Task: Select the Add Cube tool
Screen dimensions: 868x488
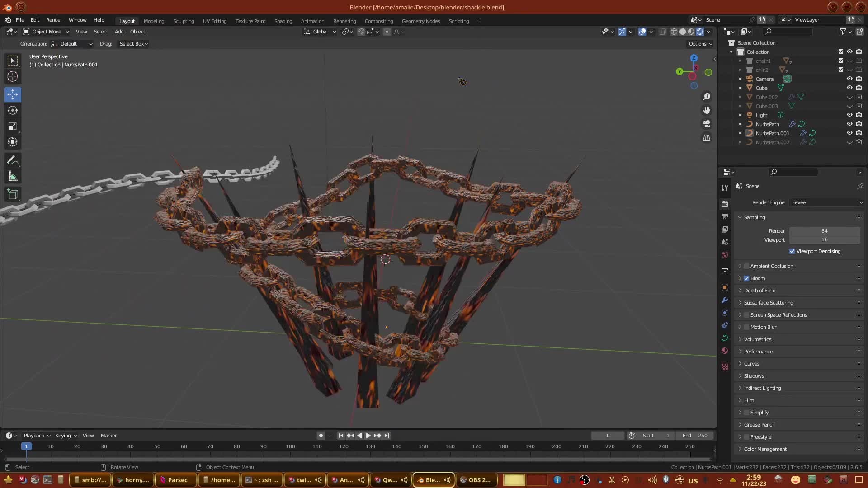Action: coord(13,194)
